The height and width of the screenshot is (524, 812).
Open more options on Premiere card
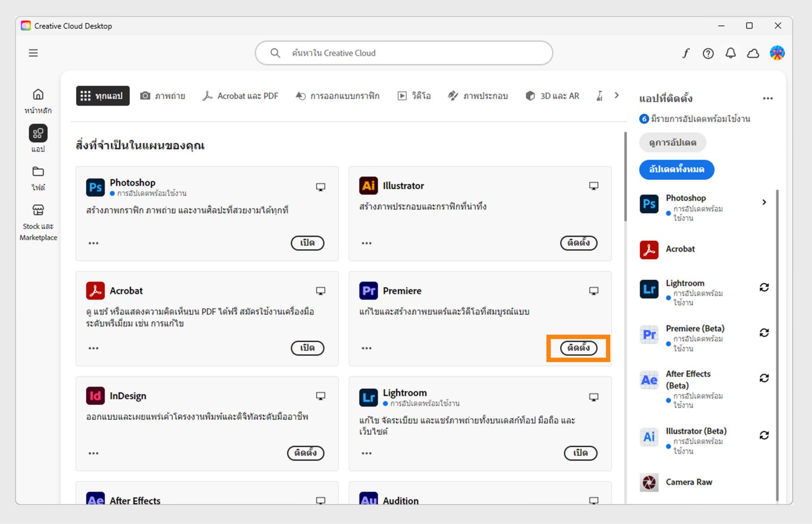tap(367, 348)
